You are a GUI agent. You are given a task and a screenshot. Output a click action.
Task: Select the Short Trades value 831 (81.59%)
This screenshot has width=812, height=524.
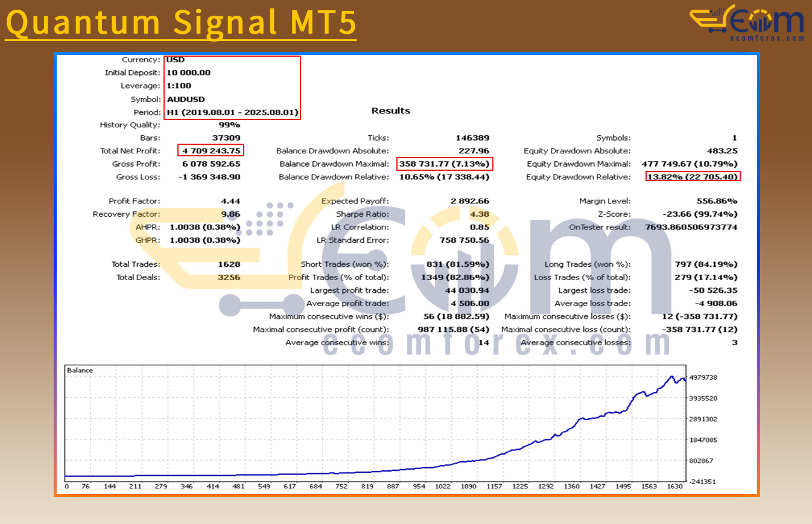pyautogui.click(x=458, y=264)
